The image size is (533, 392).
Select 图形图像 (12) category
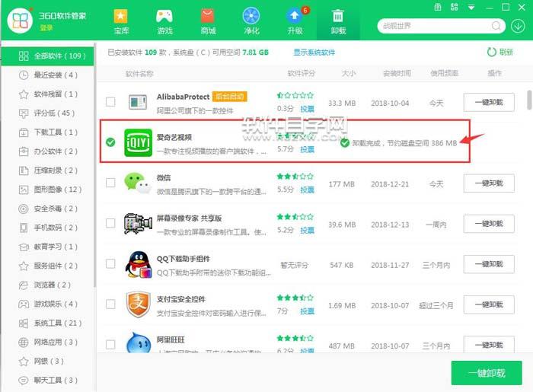click(x=47, y=190)
